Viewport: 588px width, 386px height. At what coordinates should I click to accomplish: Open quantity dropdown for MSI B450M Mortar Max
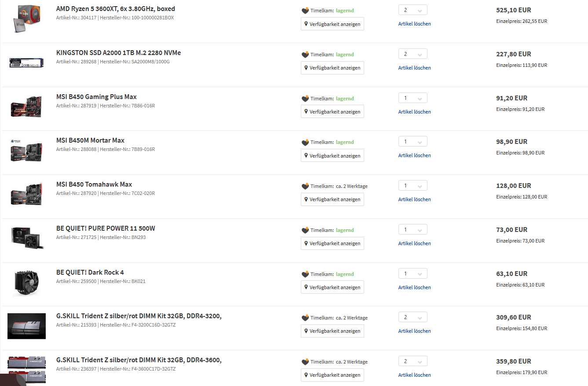click(x=413, y=142)
